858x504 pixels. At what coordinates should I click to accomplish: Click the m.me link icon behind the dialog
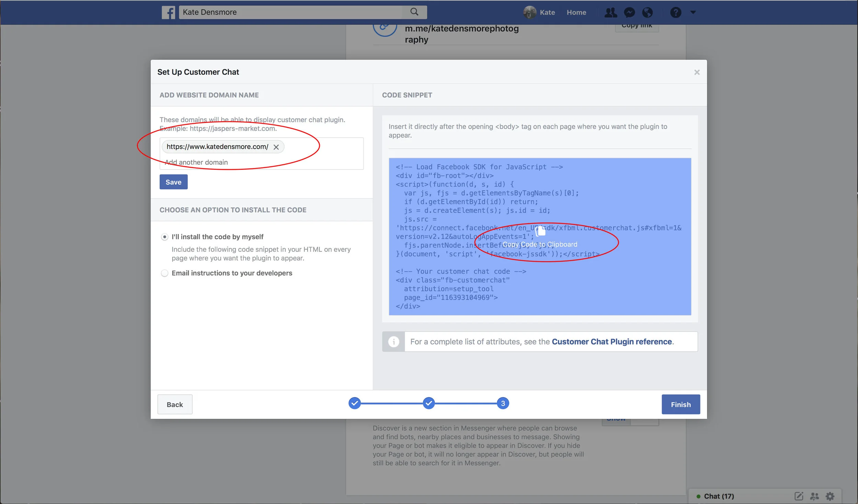click(x=385, y=29)
